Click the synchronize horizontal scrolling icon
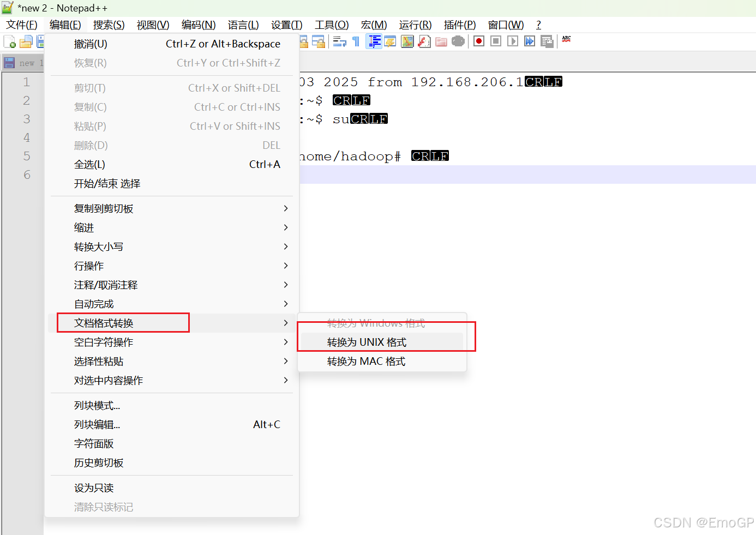756x535 pixels. coord(319,41)
